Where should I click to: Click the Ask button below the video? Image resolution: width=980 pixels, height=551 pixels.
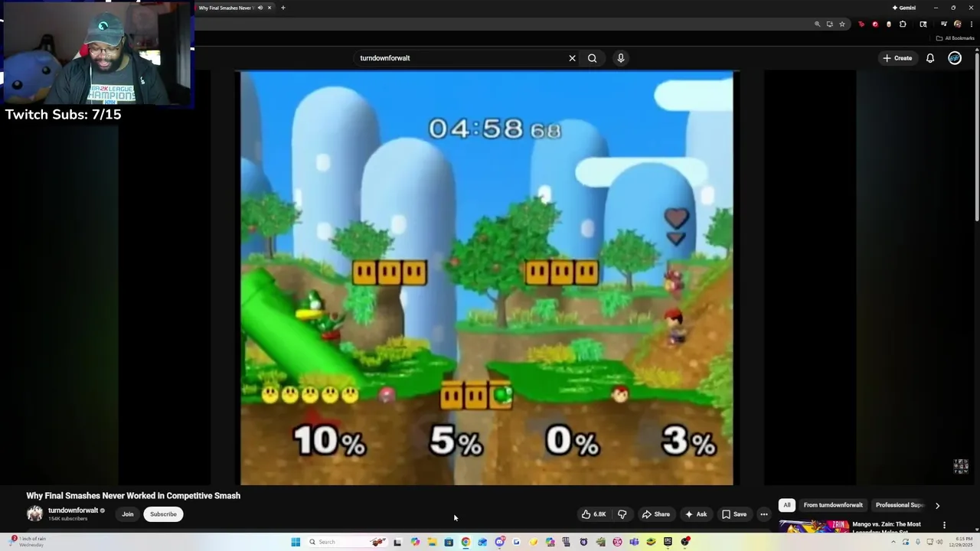click(696, 514)
